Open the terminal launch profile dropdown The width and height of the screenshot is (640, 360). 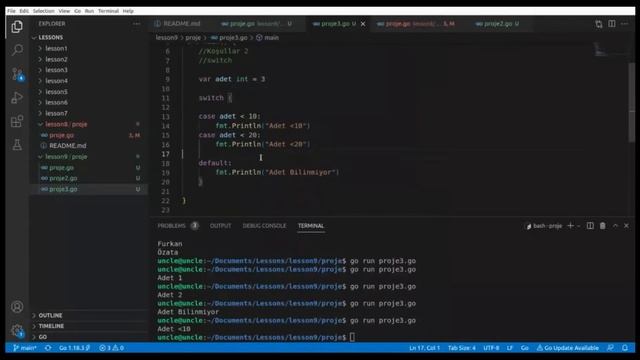coord(579,226)
